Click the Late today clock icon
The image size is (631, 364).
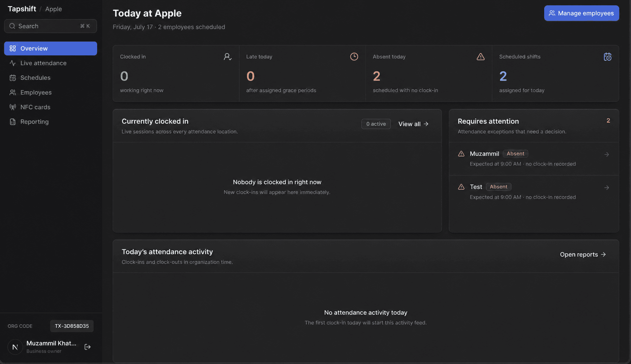354,57
